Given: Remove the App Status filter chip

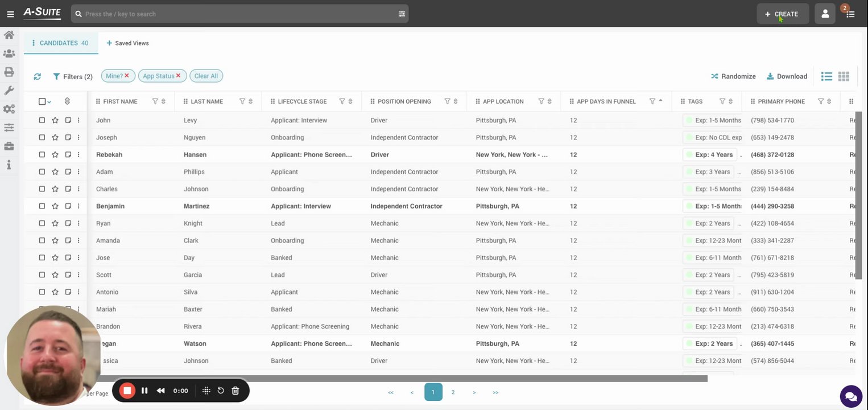Looking at the screenshot, I should pos(178,76).
